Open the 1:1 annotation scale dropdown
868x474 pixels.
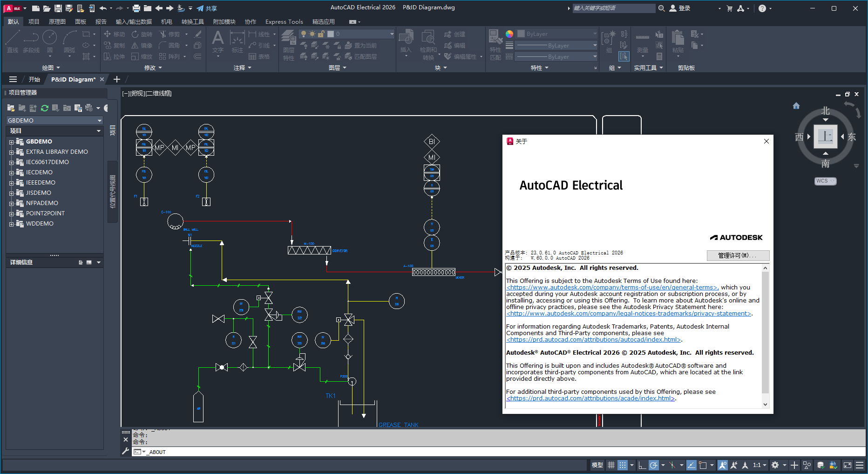pos(759,465)
